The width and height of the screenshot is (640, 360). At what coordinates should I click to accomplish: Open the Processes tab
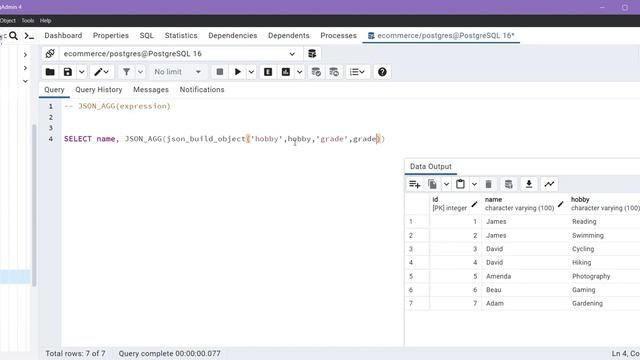[x=338, y=36]
